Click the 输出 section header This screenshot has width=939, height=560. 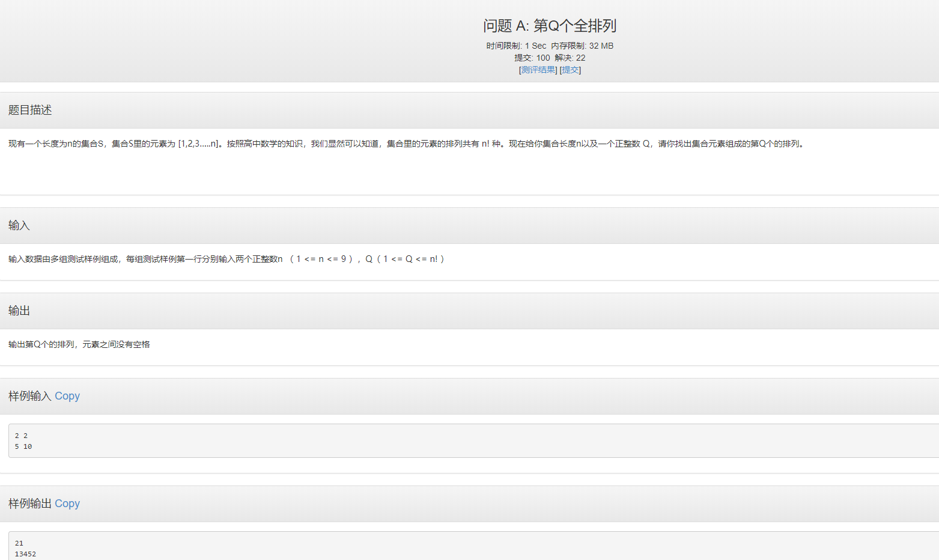point(19,311)
